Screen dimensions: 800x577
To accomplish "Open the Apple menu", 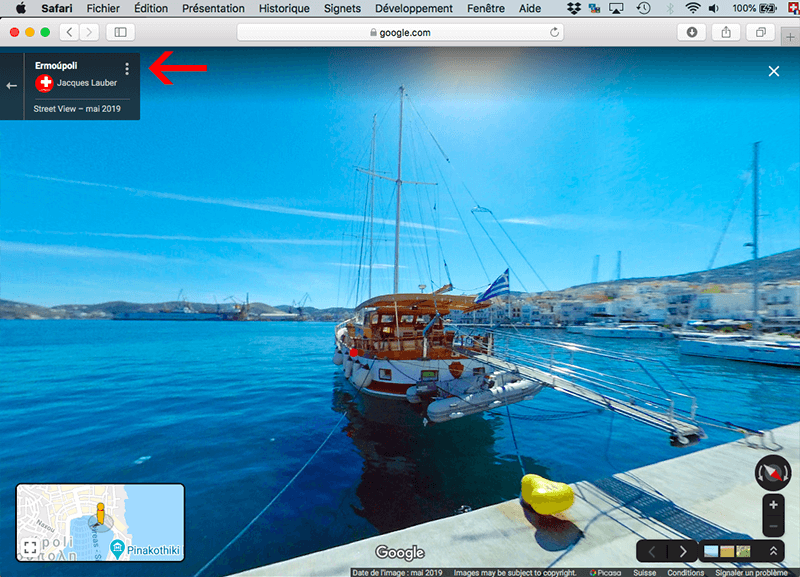I will (21, 8).
